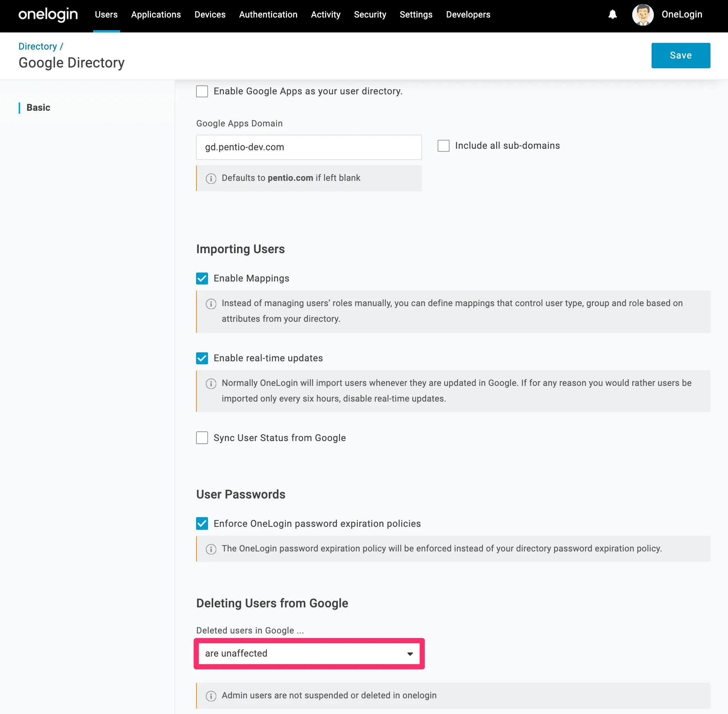Open the Security menu
The width and height of the screenshot is (728, 714).
point(370,15)
